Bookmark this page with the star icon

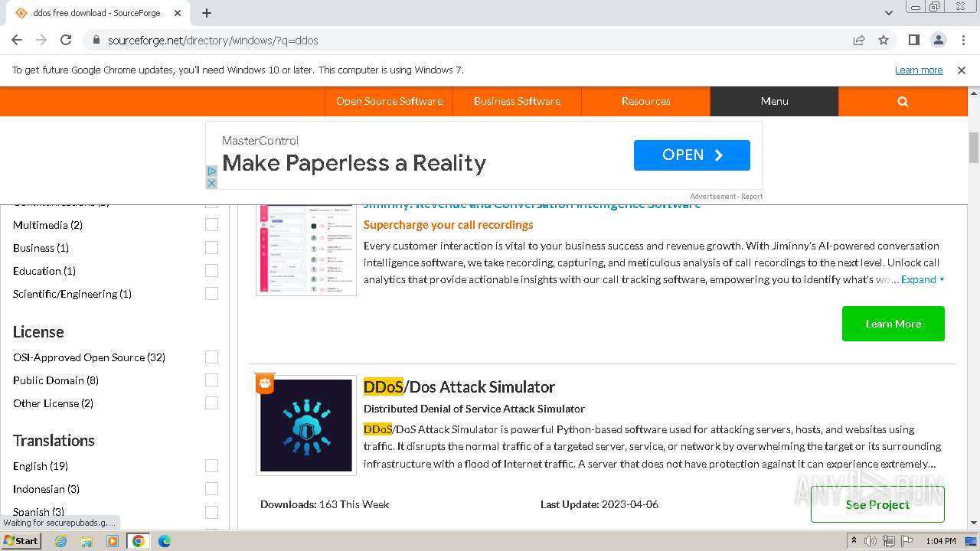coord(884,41)
